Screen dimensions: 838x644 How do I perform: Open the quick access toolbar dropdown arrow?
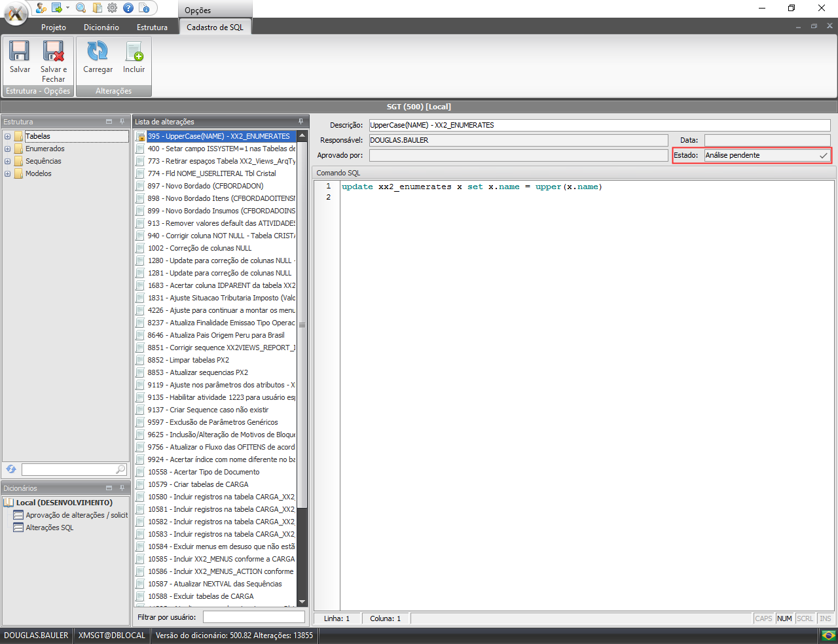[x=67, y=8]
